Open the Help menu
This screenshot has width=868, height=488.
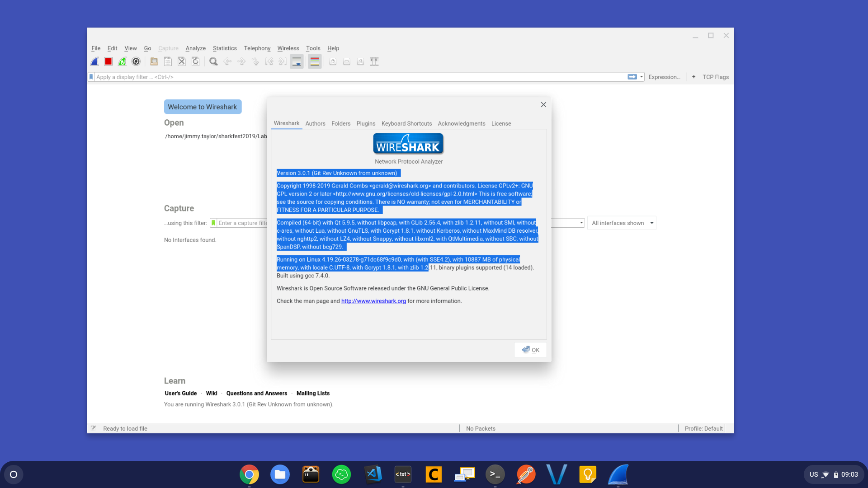click(x=333, y=48)
